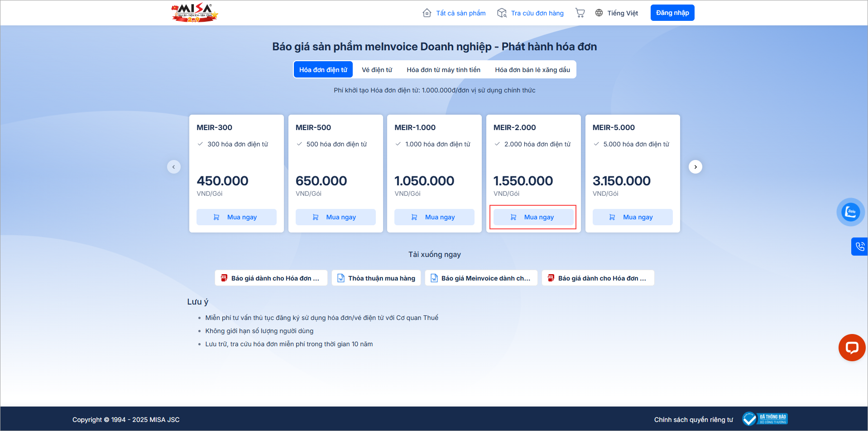Buy the MEIR-5.000 package
The height and width of the screenshot is (431, 868).
coord(633,217)
